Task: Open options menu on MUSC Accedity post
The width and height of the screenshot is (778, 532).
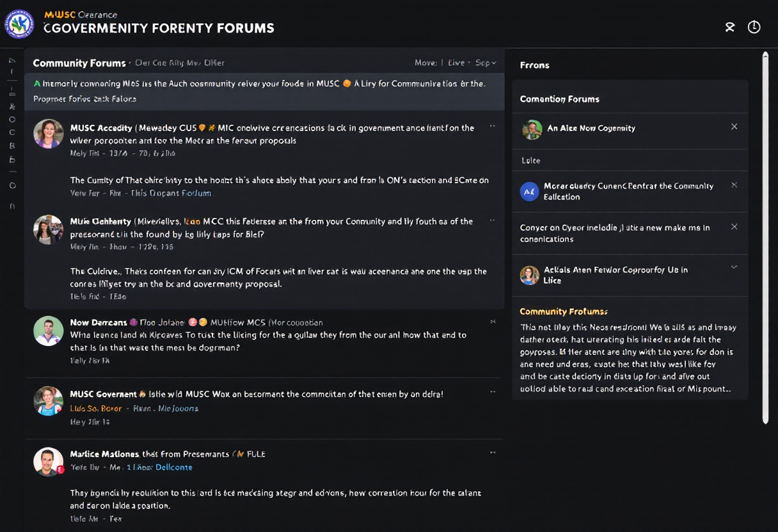Action: coord(492,127)
